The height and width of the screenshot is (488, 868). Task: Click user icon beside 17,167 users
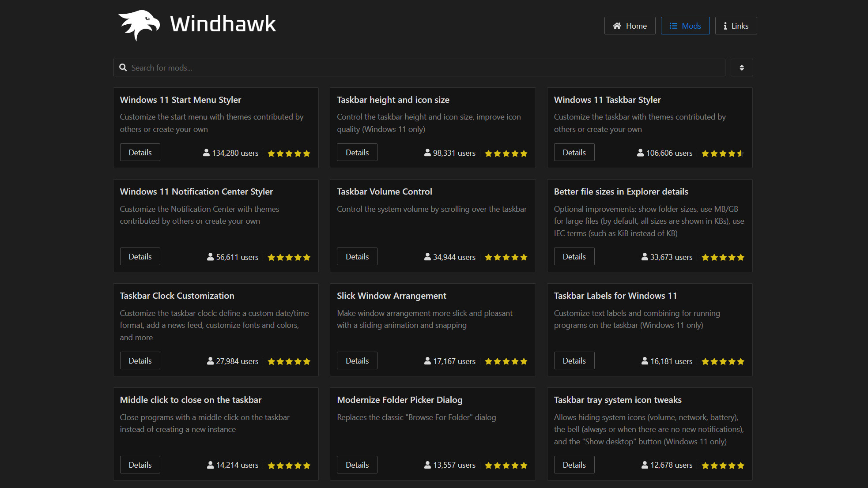[x=427, y=361]
